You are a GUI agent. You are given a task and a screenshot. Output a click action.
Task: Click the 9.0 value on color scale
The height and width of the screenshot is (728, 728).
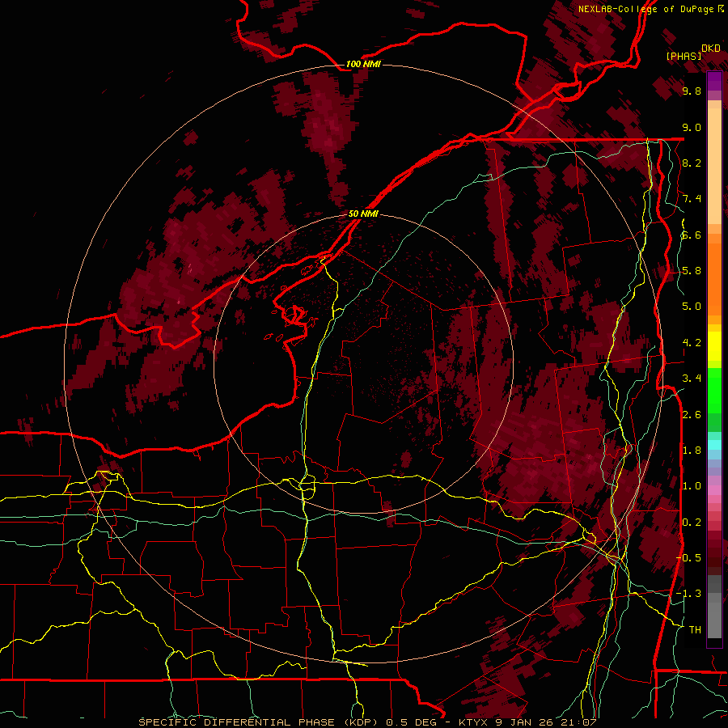[692, 127]
